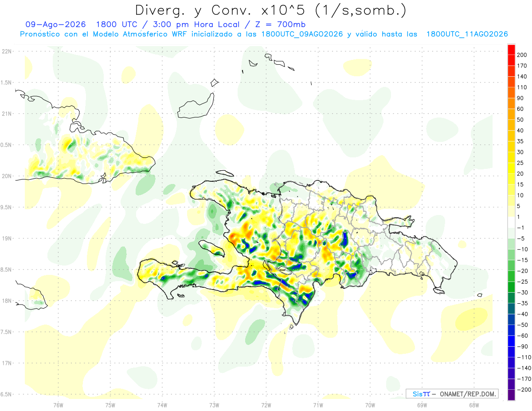
Task: Click the '-200' colorbar value
Action: pyautogui.click(x=524, y=390)
